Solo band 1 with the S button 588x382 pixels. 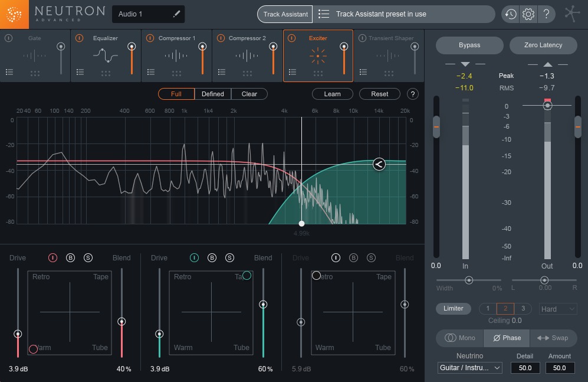coord(88,258)
